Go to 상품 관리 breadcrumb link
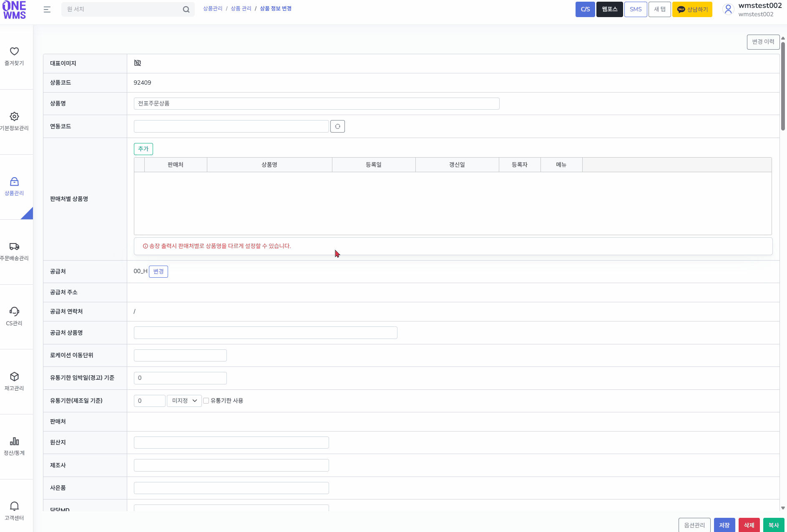Screen dimensions: 787x532 241,9
